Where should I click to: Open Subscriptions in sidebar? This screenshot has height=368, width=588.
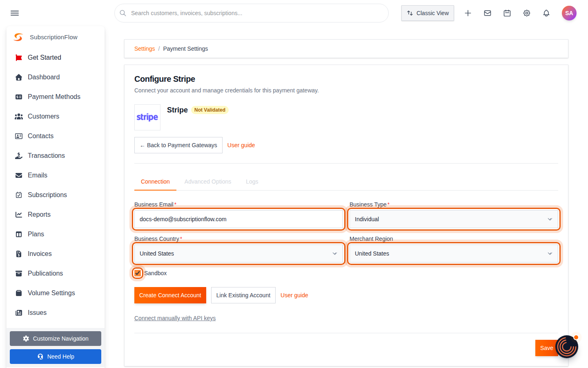tap(56, 195)
